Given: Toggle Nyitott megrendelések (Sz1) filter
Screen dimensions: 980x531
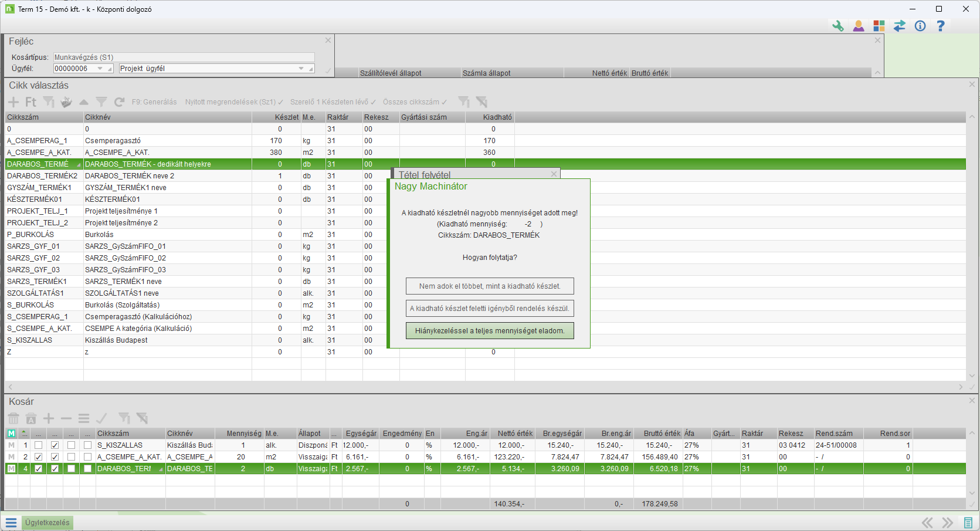Looking at the screenshot, I should [x=234, y=102].
